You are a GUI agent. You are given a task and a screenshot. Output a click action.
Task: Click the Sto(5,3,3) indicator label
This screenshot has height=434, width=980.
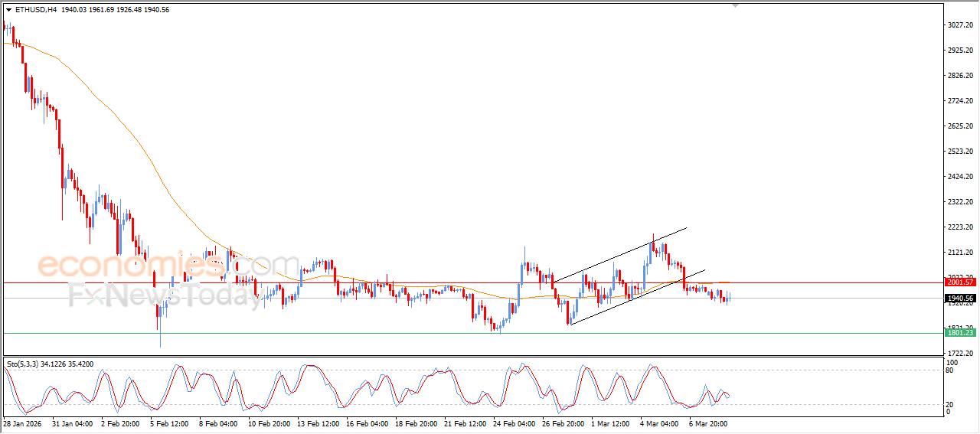coord(23,364)
